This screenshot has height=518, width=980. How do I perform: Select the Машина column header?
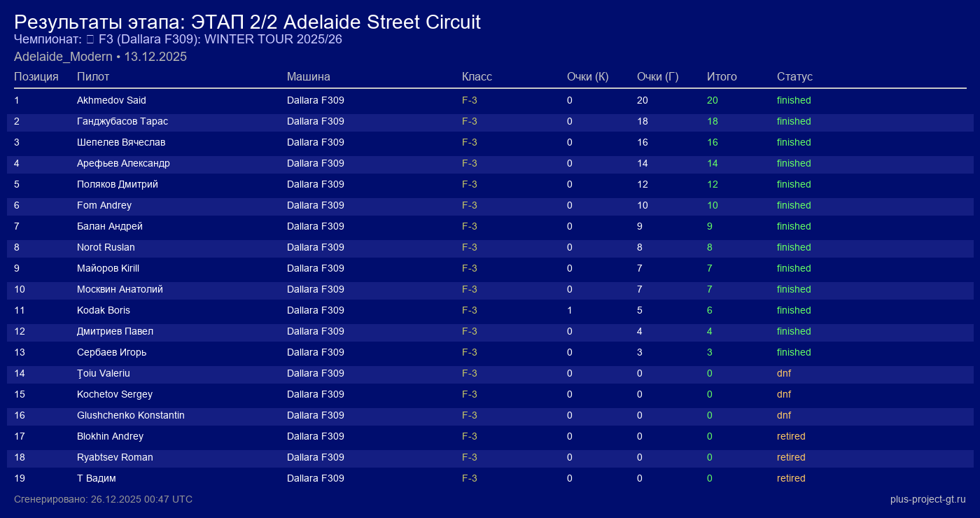coord(308,77)
